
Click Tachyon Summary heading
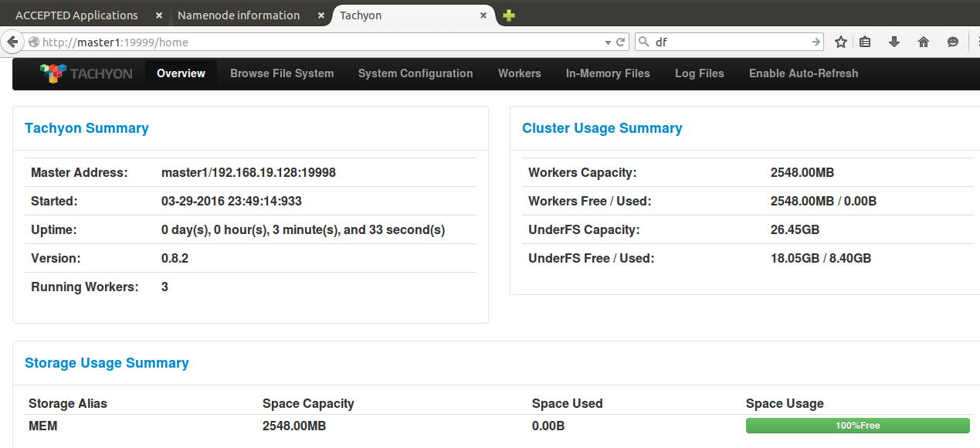point(86,128)
